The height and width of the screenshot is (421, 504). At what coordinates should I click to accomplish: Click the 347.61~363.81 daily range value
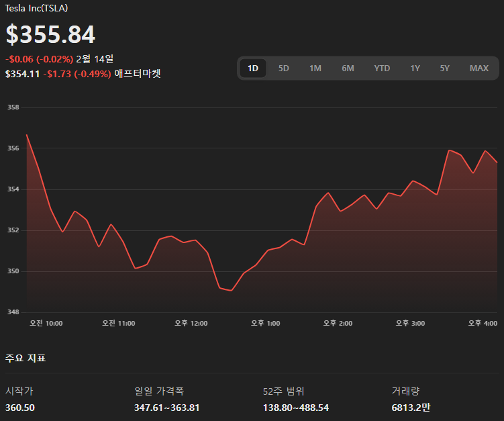pyautogui.click(x=167, y=408)
